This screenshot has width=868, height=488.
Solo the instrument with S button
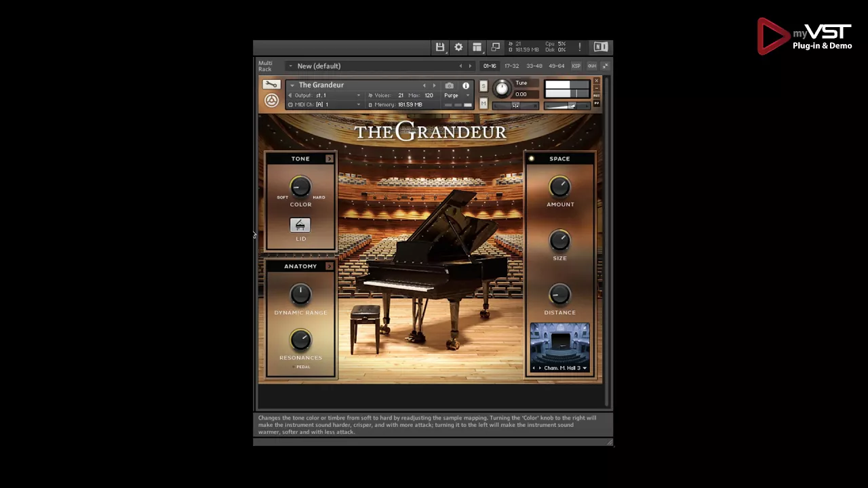[x=484, y=86]
